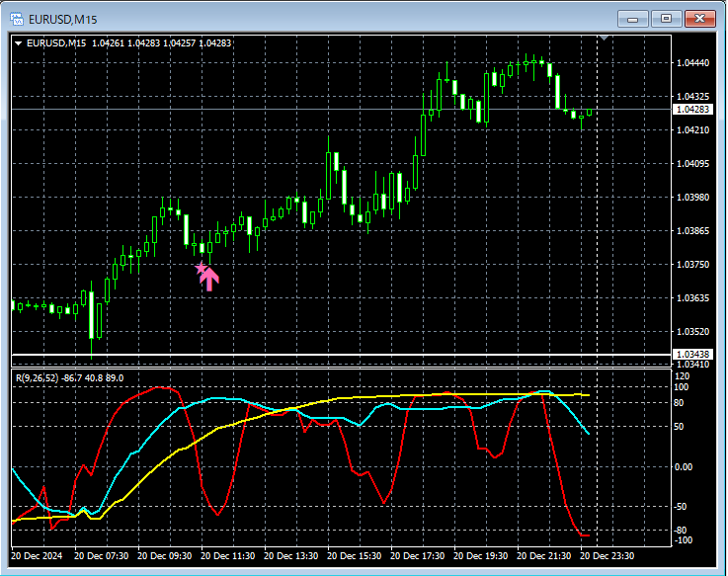Minimize the EURUSD,M15 chart window
Viewport: 728px width, 576px height.
[632, 19]
